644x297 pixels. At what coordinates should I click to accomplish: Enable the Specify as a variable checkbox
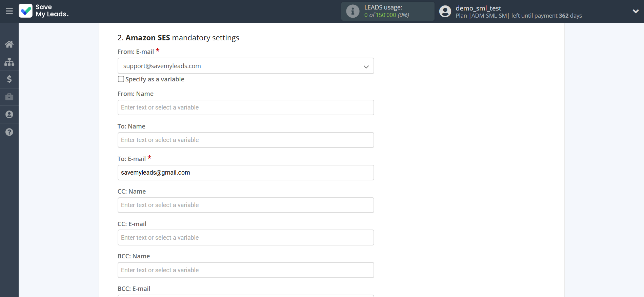[121, 79]
